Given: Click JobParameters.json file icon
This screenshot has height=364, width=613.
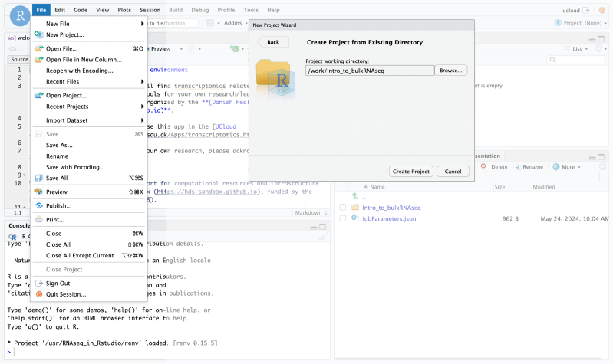Looking at the screenshot, I should point(355,218).
